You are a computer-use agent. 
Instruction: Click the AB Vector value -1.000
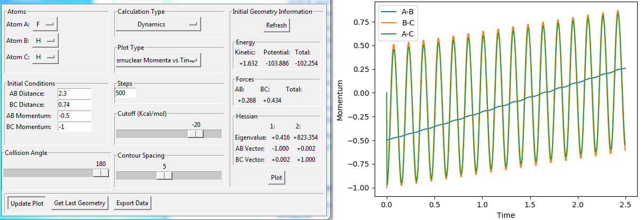click(x=280, y=149)
